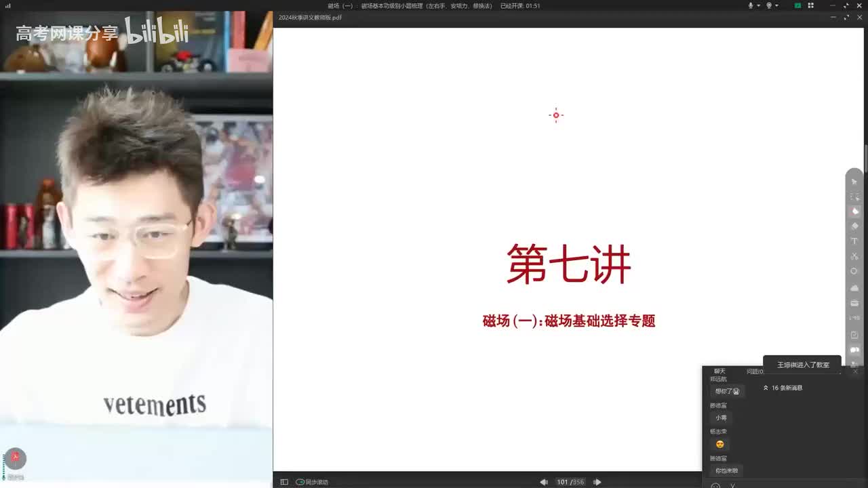Select the scissors cut tool
Screen dimensions: 868x488
(x=854, y=256)
